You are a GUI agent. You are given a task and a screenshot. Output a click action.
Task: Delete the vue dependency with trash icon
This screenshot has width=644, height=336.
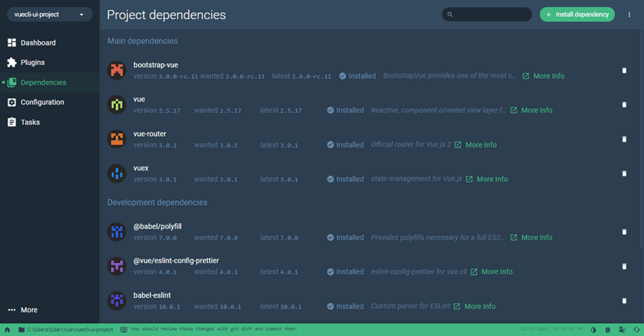(624, 104)
